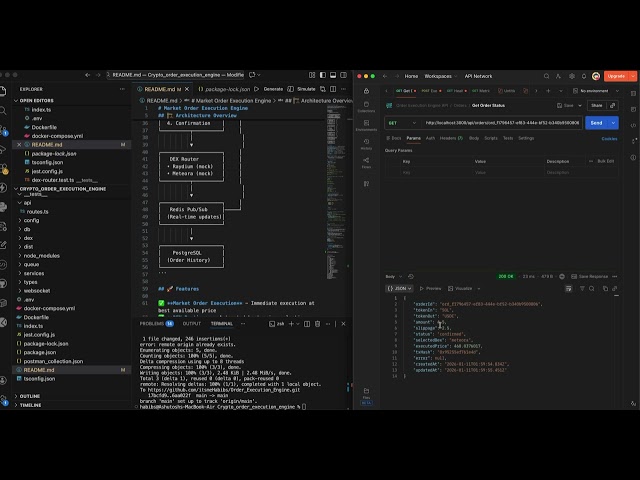
Task: Open History in Postman sidebar
Action: click(x=366, y=144)
